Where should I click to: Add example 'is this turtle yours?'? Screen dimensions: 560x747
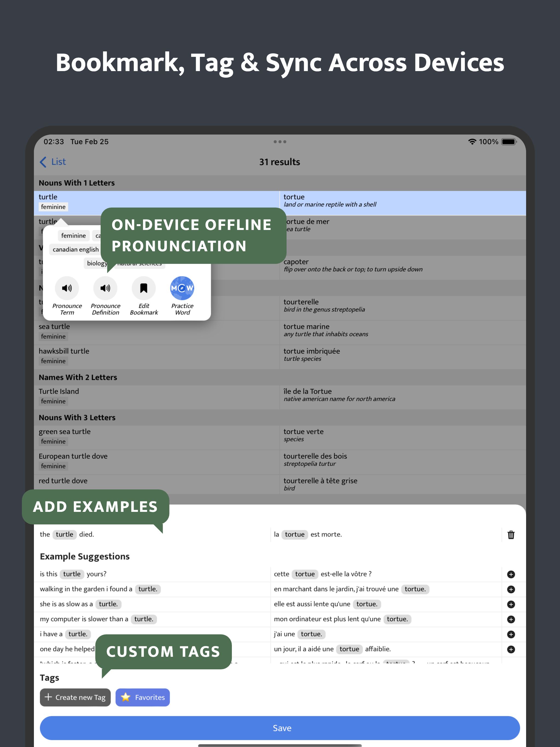pyautogui.click(x=511, y=574)
